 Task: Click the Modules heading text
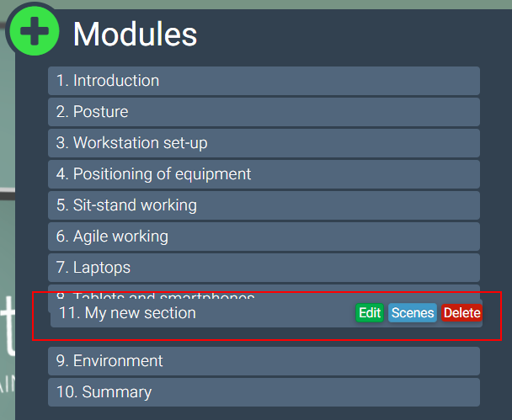(x=135, y=34)
